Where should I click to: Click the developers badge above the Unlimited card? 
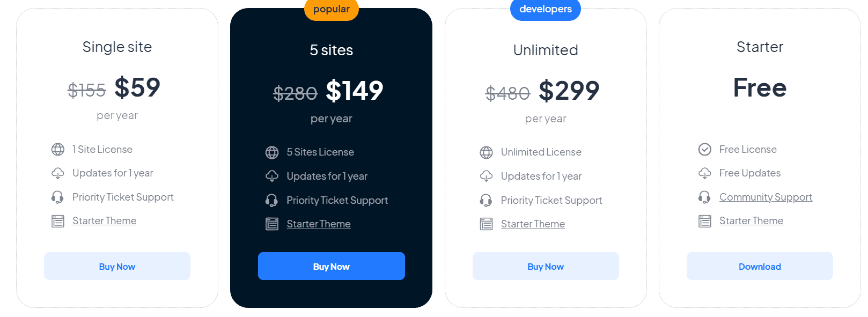(x=545, y=9)
